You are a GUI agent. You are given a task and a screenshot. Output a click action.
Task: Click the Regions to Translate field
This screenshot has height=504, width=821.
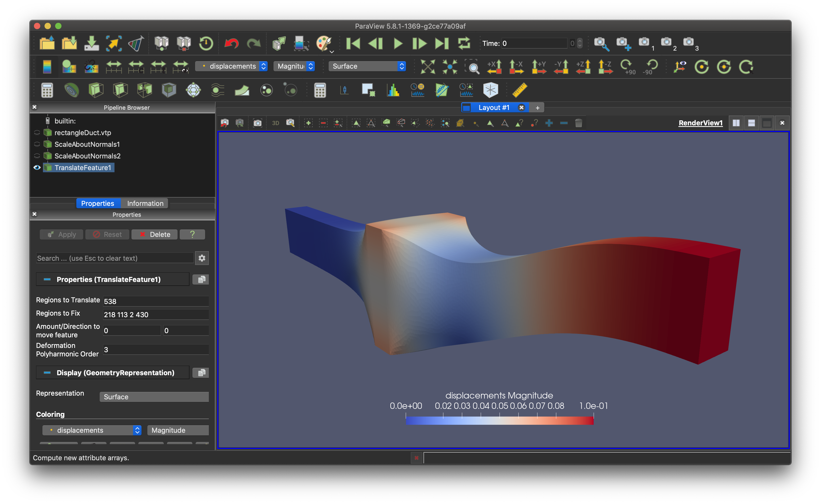coord(156,301)
